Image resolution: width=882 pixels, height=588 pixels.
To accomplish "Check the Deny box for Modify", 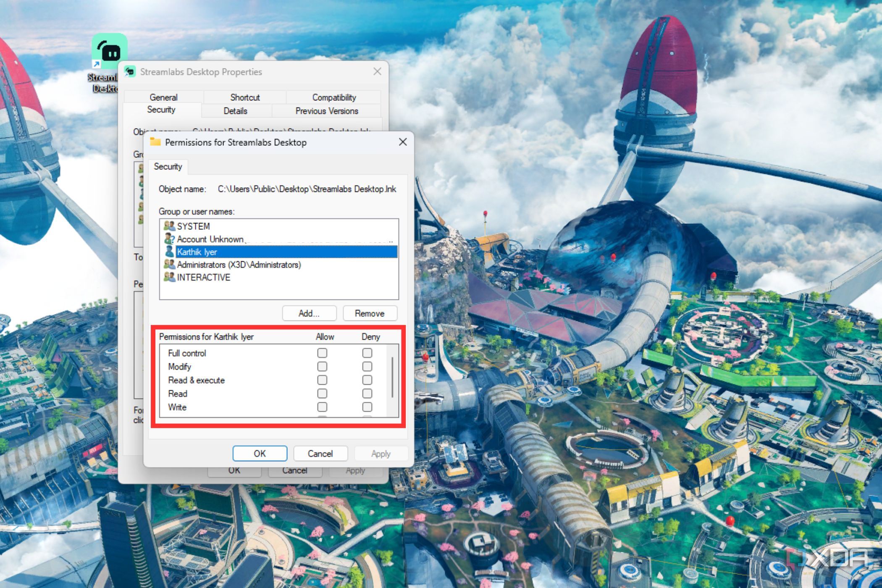I will (x=367, y=366).
